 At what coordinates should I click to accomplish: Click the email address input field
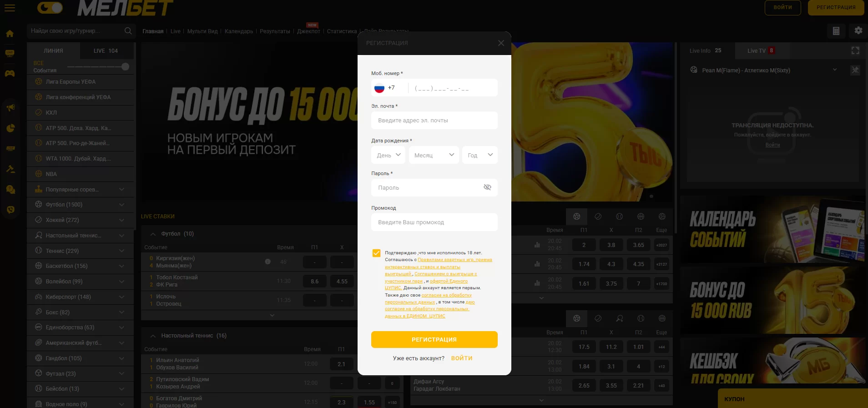(x=434, y=121)
